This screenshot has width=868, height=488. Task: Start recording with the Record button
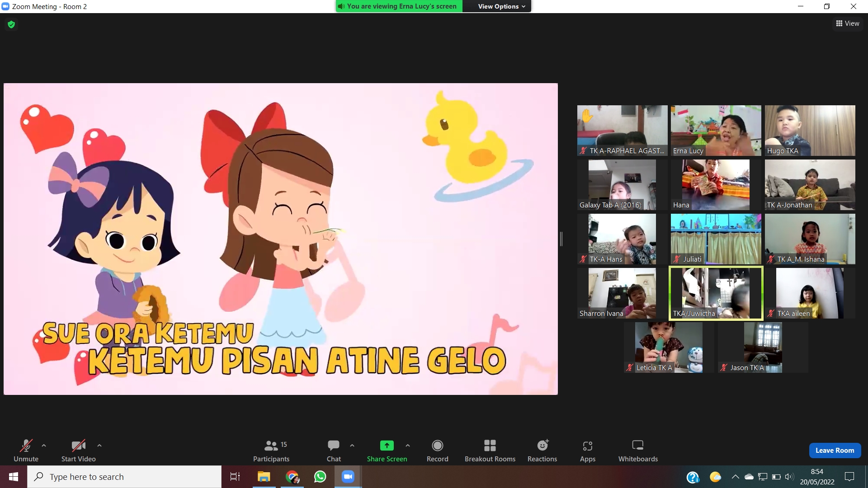(x=437, y=451)
